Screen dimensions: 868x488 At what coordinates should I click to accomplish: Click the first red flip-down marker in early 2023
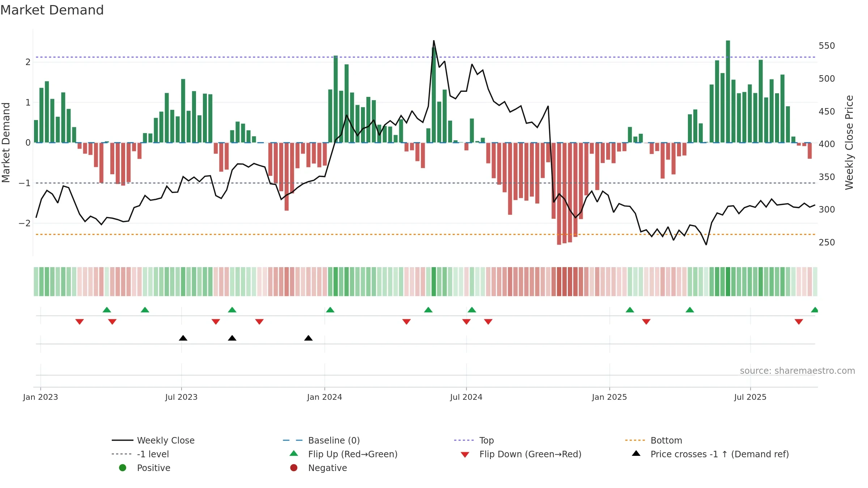tap(80, 322)
